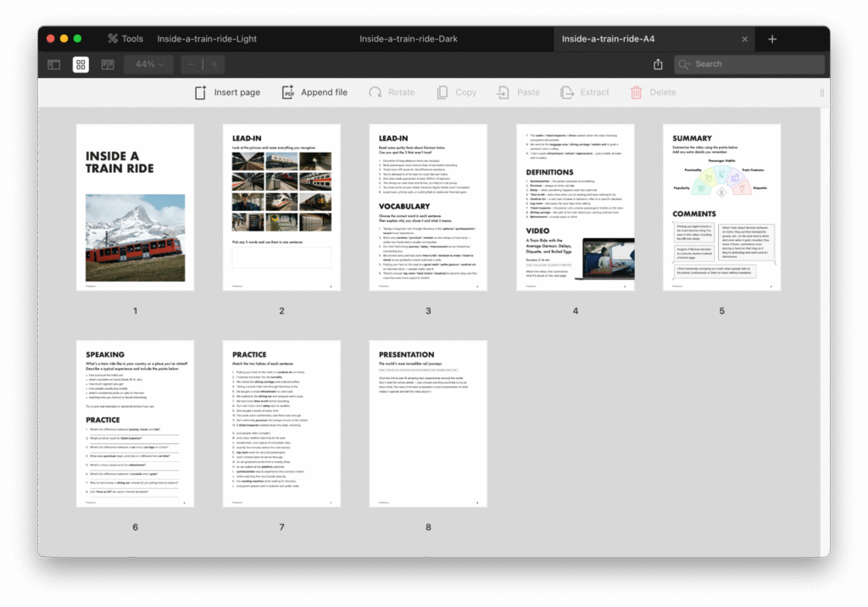Toggle the page thumbnails grid view
Screen dimensions: 868x607
tap(81, 64)
